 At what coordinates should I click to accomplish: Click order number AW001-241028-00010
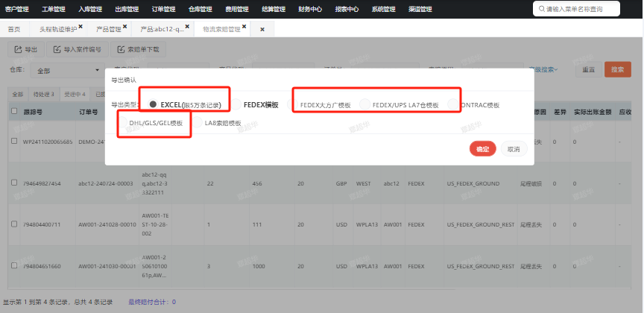(x=107, y=224)
